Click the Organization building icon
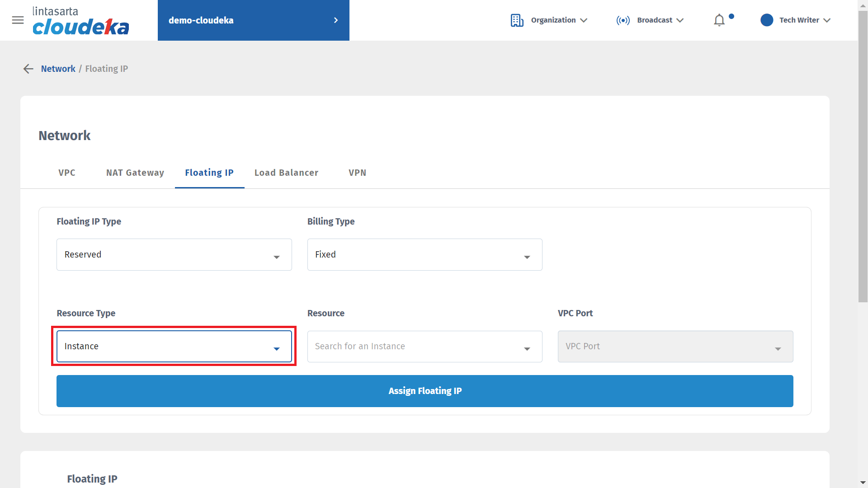This screenshot has height=488, width=868. tap(517, 20)
